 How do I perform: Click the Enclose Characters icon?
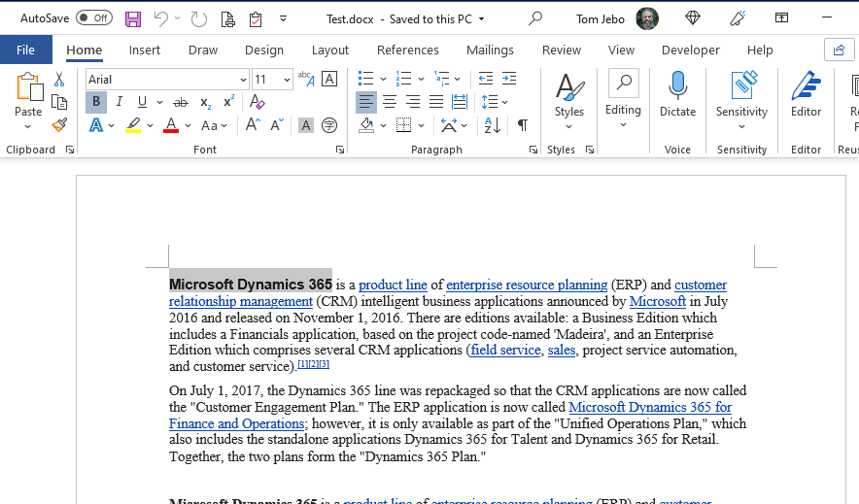(x=329, y=125)
